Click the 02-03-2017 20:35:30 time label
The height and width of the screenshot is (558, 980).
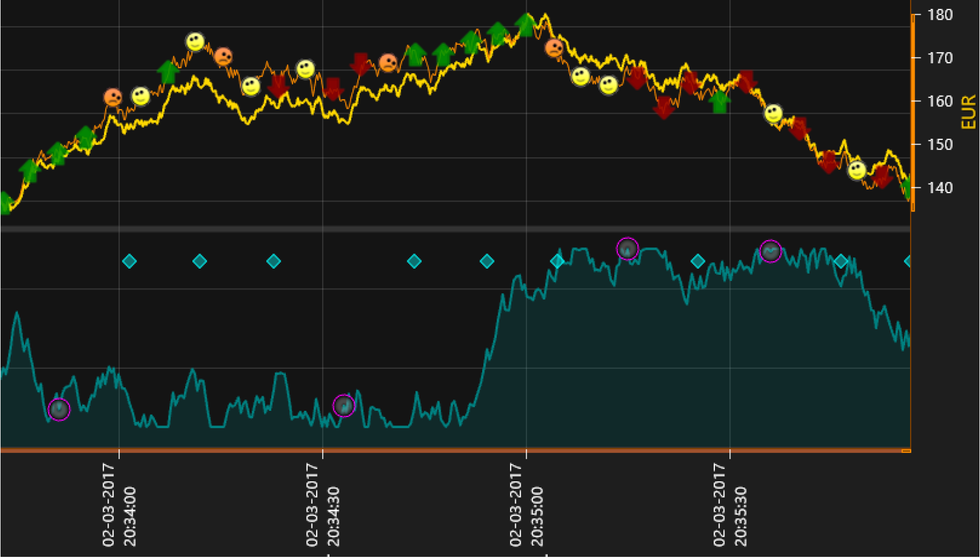coord(730,505)
